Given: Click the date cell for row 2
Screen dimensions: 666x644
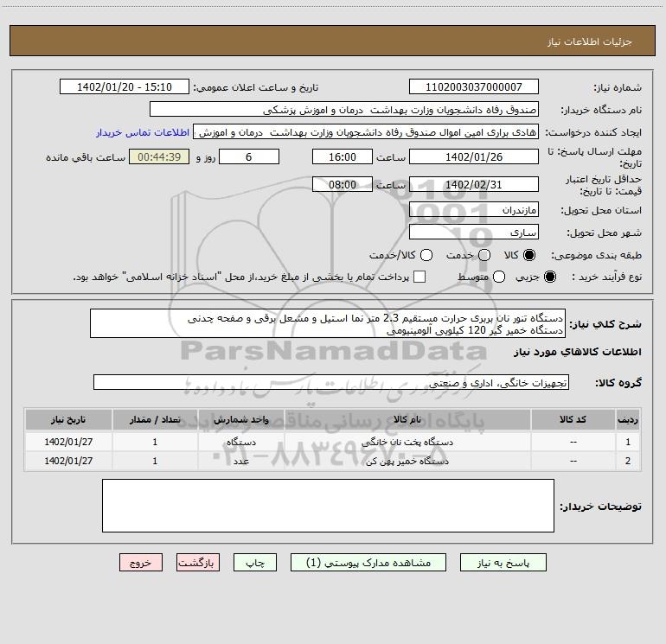Looking at the screenshot, I should point(68,461).
